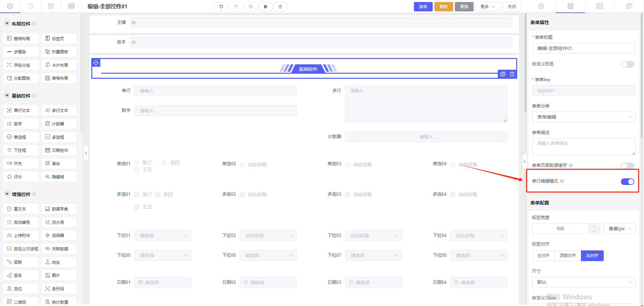This screenshot has height=306, width=644.
Task: Open the palette theme panel icon
Action: pyautogui.click(x=629, y=6)
